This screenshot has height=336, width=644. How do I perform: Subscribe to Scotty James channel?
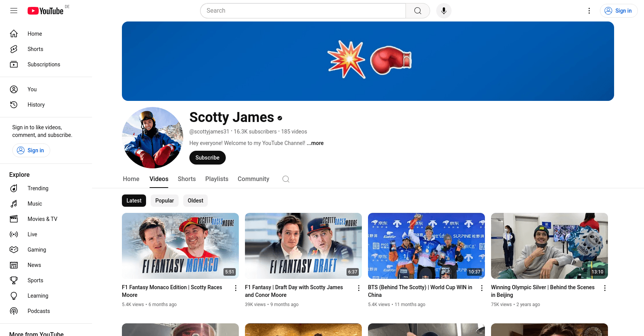pos(207,158)
